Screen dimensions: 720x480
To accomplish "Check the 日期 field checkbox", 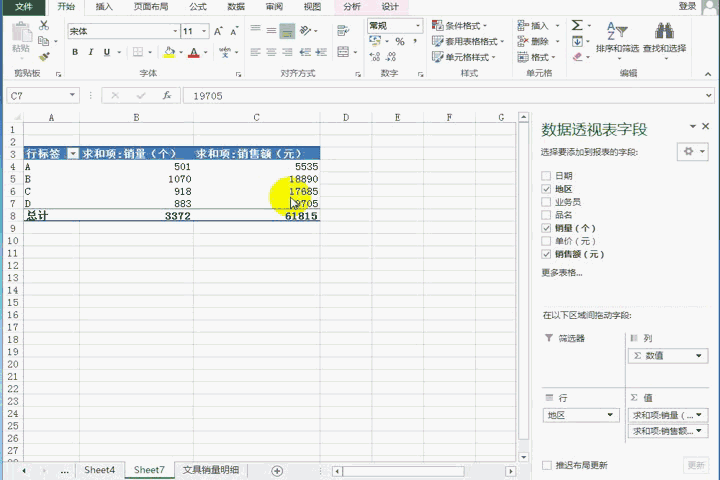I will click(x=546, y=176).
